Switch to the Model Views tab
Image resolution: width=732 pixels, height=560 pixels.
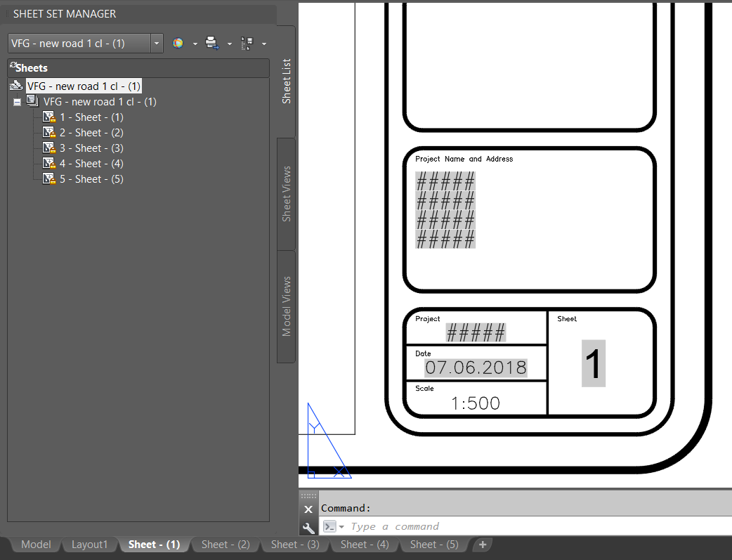(x=286, y=306)
